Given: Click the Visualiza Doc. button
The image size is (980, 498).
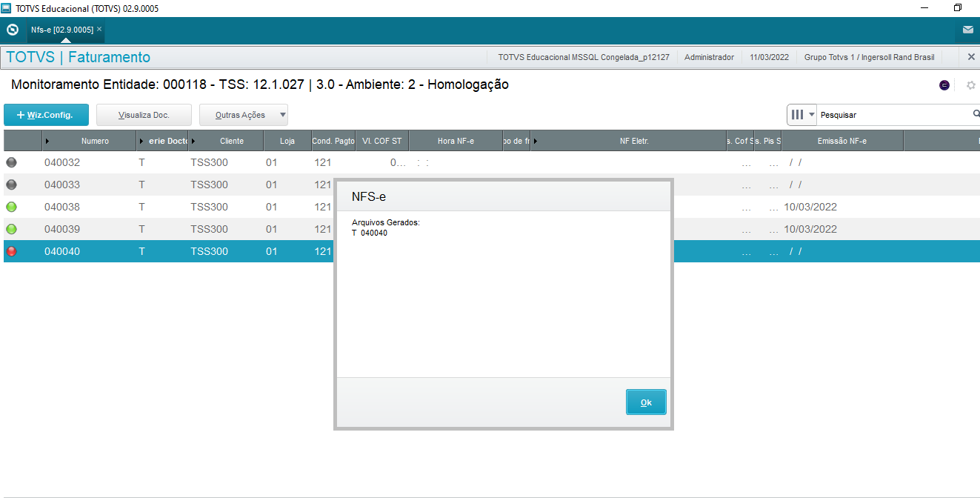Looking at the screenshot, I should pos(144,115).
